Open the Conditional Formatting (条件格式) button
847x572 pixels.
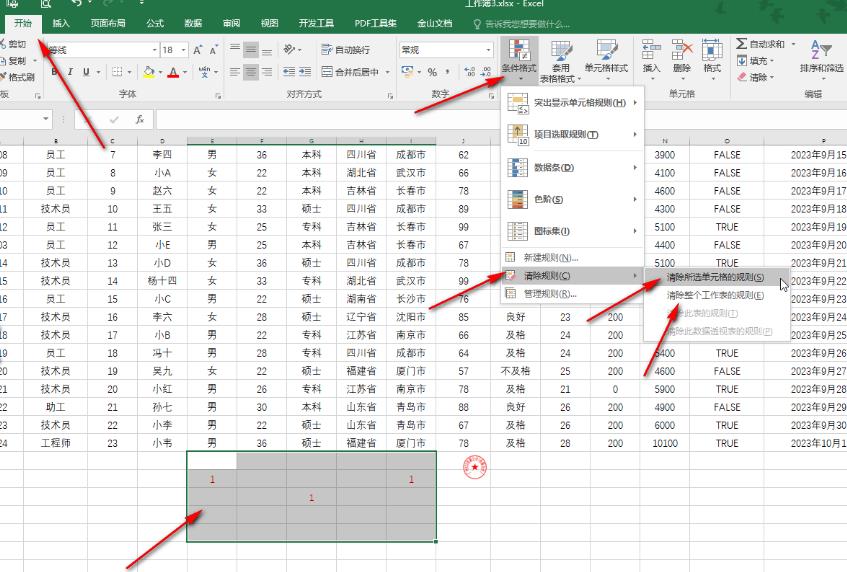tap(519, 58)
